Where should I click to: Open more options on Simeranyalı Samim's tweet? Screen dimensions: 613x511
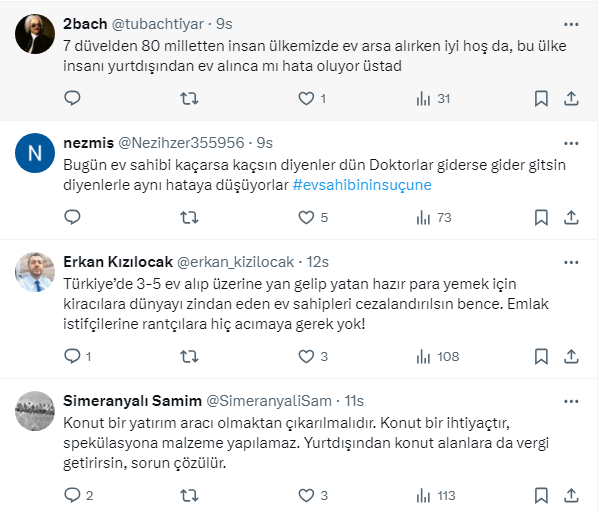(570, 399)
